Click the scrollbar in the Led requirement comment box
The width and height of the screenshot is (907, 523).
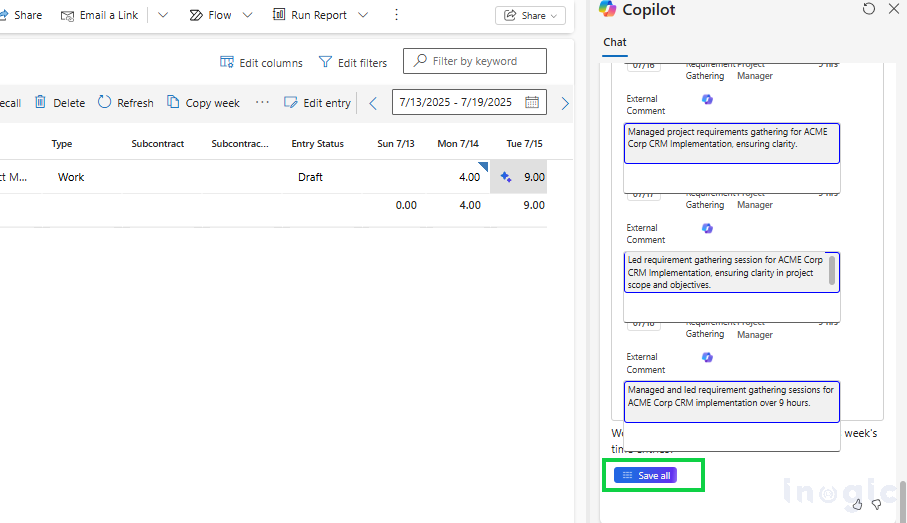pyautogui.click(x=832, y=270)
